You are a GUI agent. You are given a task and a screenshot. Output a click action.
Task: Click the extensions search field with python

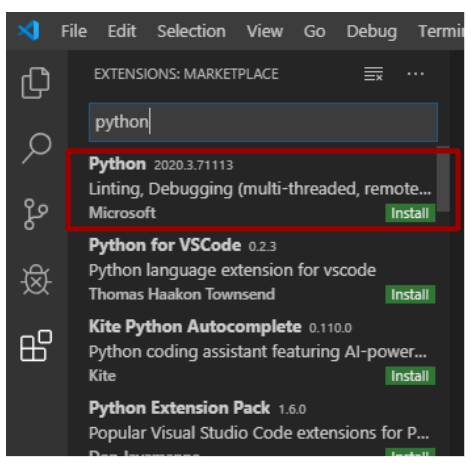tap(263, 122)
